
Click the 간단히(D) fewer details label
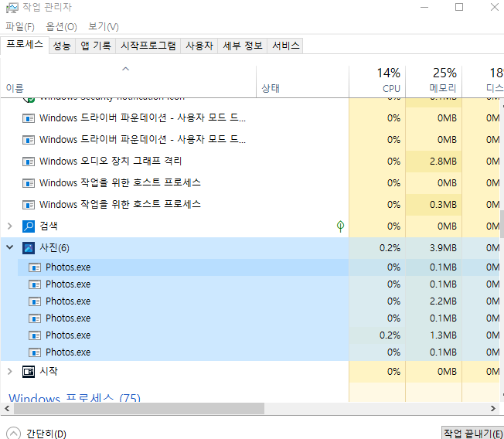(46, 434)
